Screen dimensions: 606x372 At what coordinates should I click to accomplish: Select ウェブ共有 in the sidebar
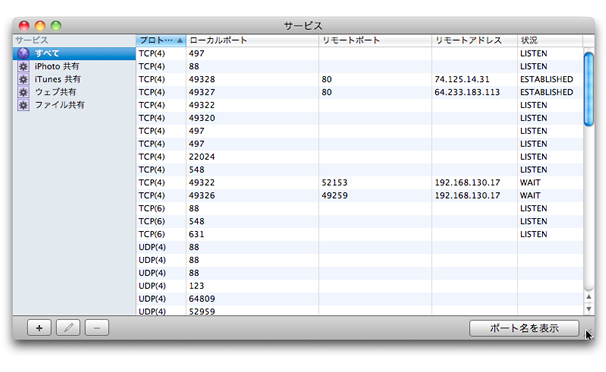74,92
